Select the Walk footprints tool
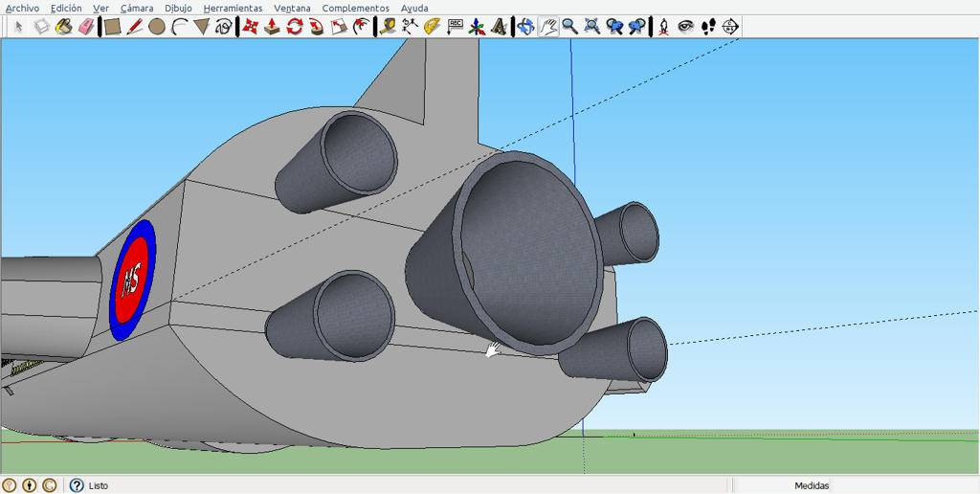Image resolution: width=980 pixels, height=494 pixels. click(x=708, y=26)
